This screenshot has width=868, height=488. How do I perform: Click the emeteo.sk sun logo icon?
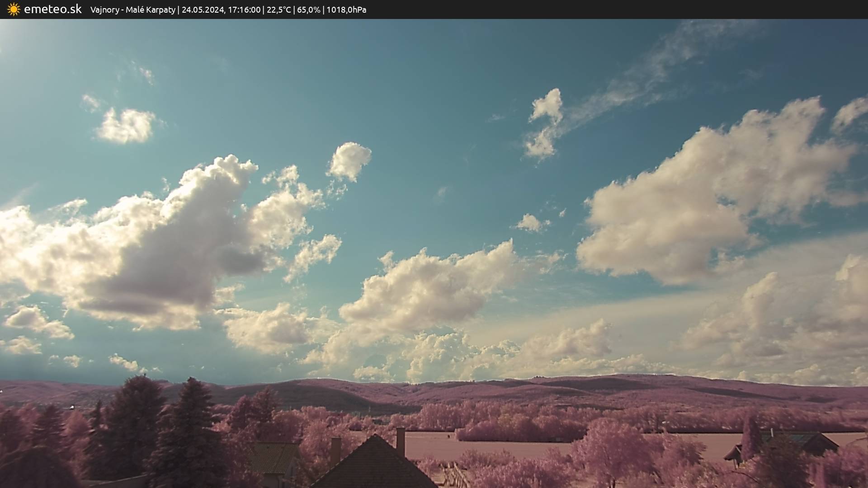(x=14, y=9)
